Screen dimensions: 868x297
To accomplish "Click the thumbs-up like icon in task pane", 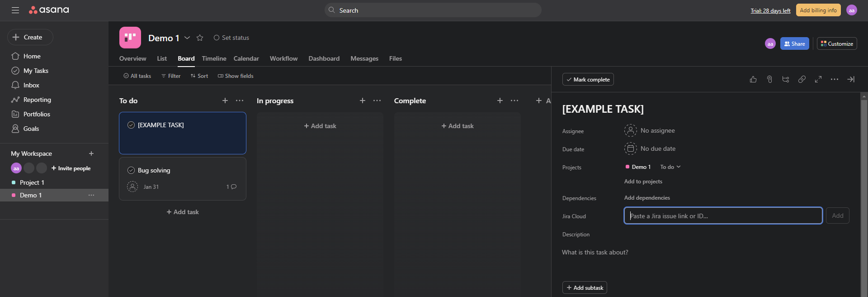I will [753, 79].
